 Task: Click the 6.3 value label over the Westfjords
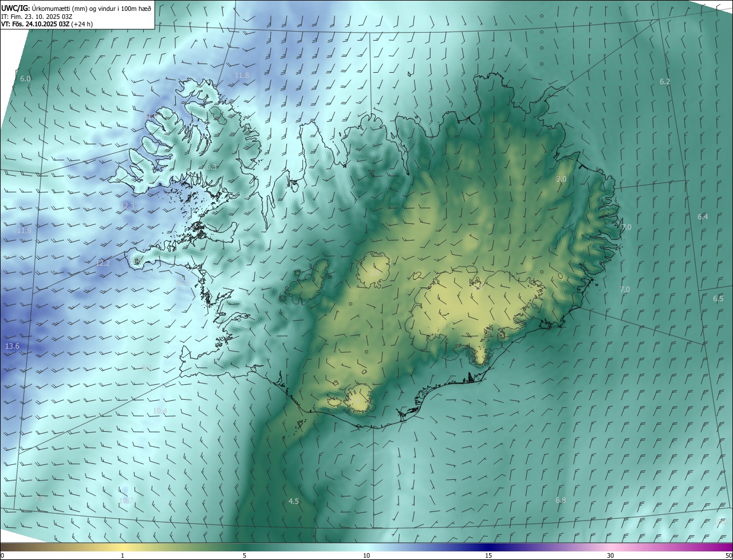[x=211, y=167]
